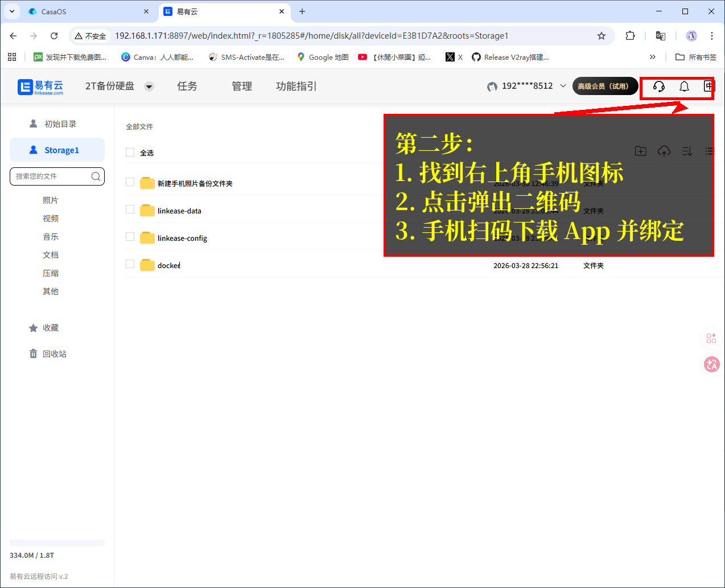Filter files by 音乐
The width and height of the screenshot is (725, 588).
pyautogui.click(x=51, y=237)
